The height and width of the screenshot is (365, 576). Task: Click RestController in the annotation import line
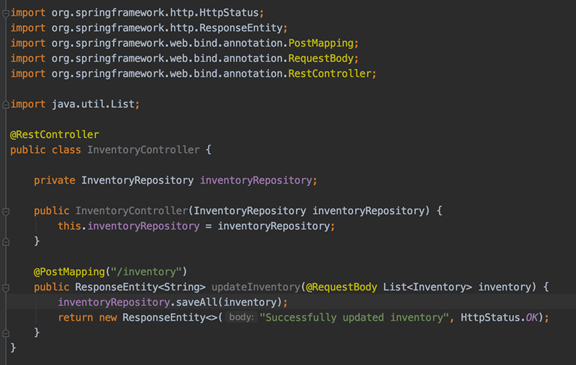click(x=330, y=73)
